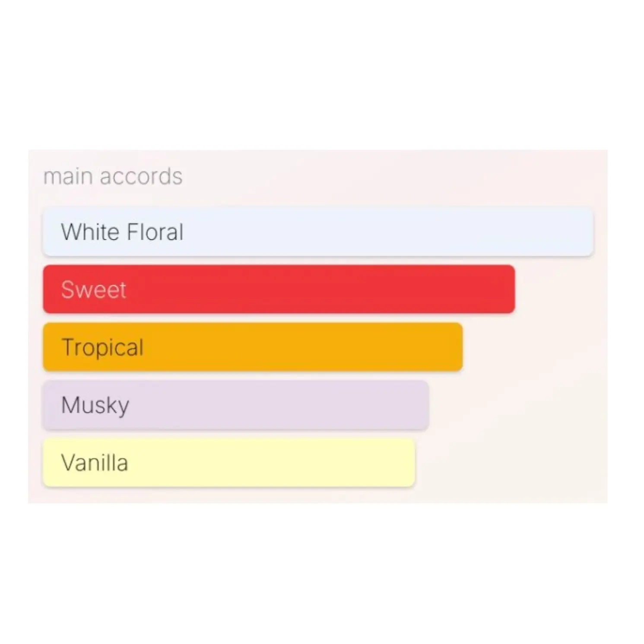This screenshot has height=644, width=644.
Task: Choose the second-ranked accord, Sweet
Action: (x=279, y=289)
